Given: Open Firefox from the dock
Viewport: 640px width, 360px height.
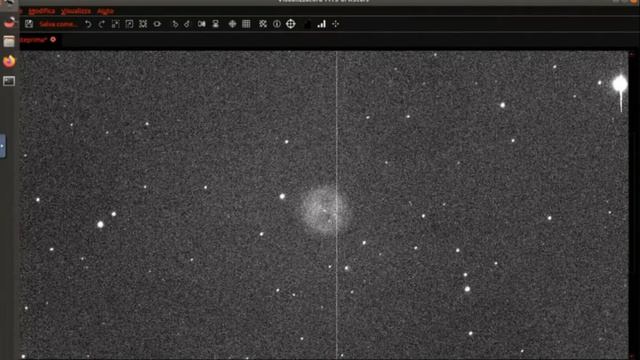Looking at the screenshot, I should click(x=9, y=61).
